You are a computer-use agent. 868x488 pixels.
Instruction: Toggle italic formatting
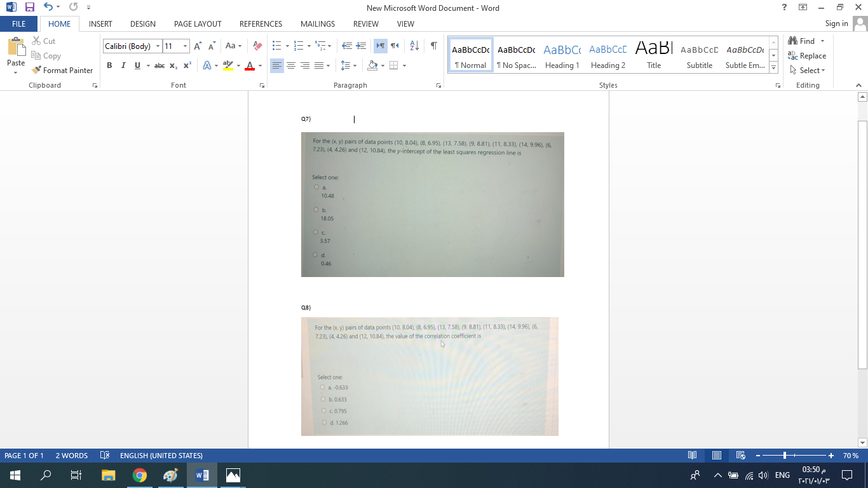coord(123,65)
